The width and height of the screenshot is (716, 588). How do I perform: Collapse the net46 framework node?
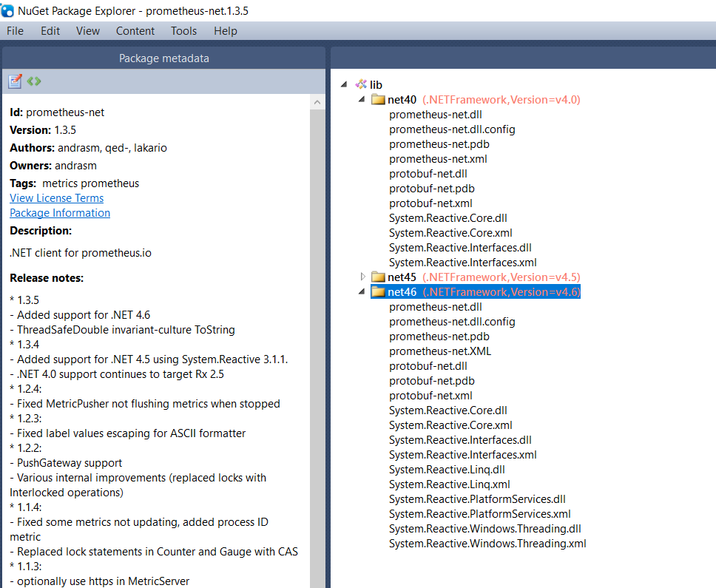(362, 291)
